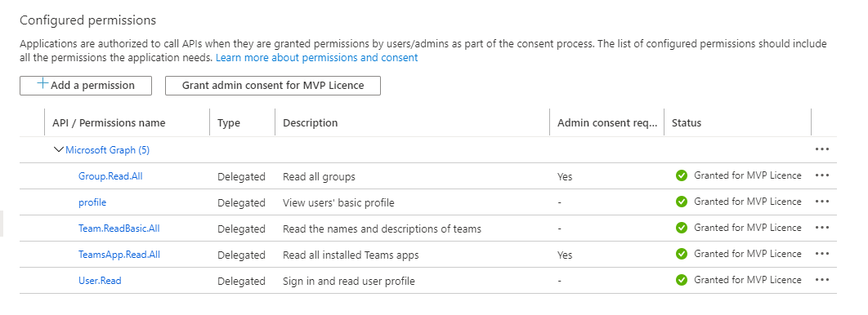Click the green granted checkmark for Group.Read.All

click(682, 175)
